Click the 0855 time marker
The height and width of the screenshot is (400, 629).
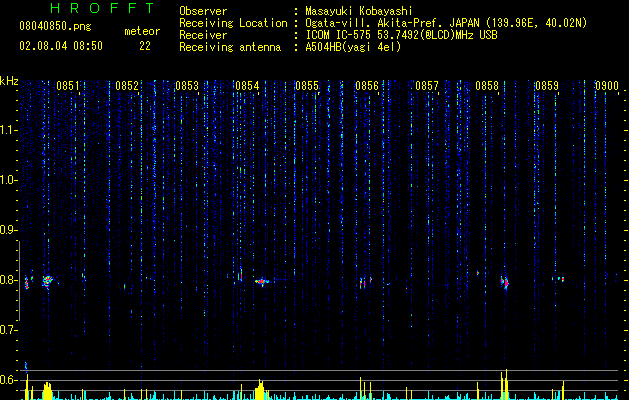pos(307,86)
